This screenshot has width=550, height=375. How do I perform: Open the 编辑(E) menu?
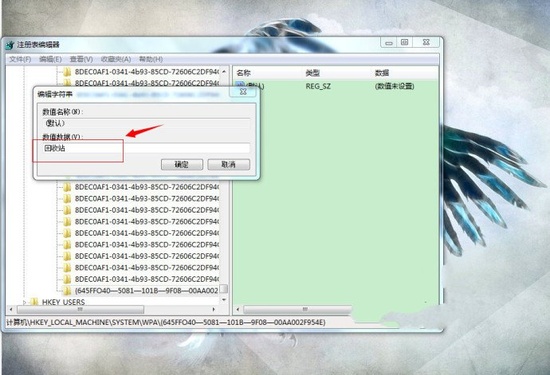click(51, 59)
